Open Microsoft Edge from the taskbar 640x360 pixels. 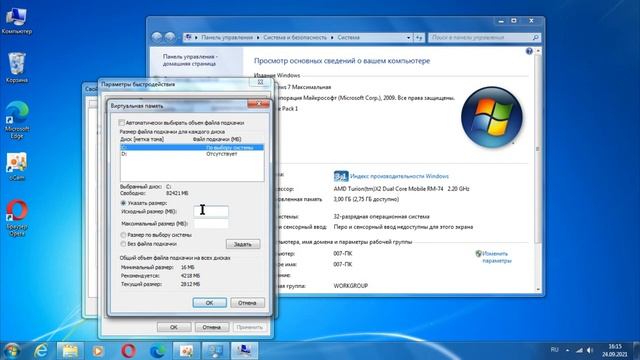157,351
